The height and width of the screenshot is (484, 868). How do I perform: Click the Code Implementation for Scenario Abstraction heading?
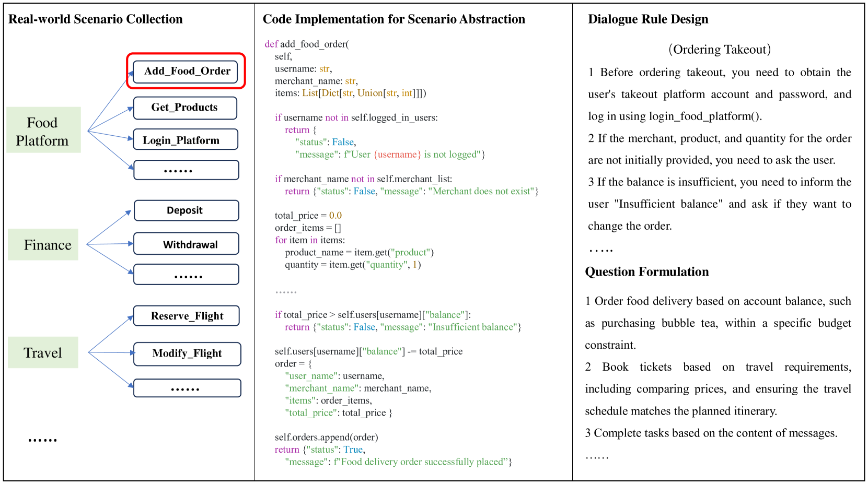pyautogui.click(x=394, y=19)
